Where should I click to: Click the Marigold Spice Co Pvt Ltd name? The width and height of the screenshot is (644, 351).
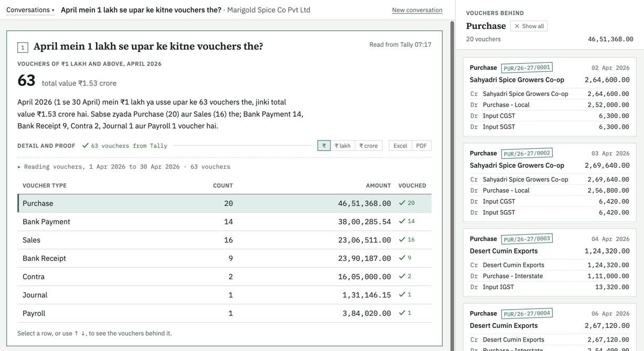[x=269, y=10]
